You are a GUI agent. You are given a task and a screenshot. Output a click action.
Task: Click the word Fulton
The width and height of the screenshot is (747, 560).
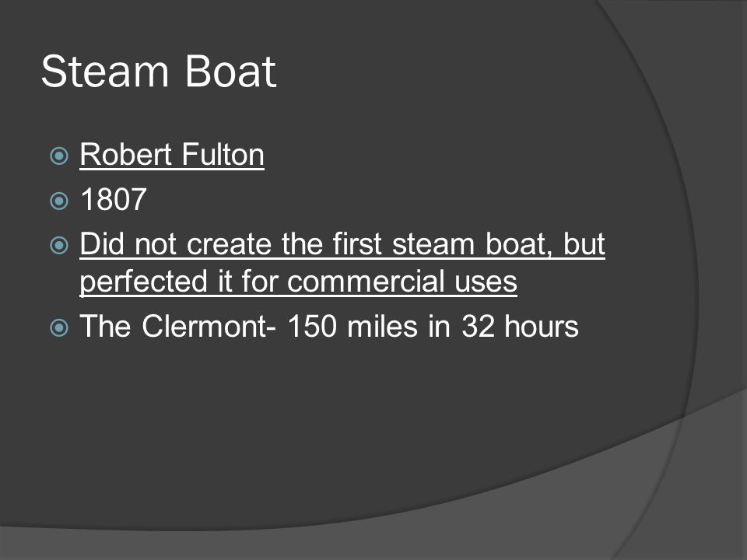pos(223,155)
